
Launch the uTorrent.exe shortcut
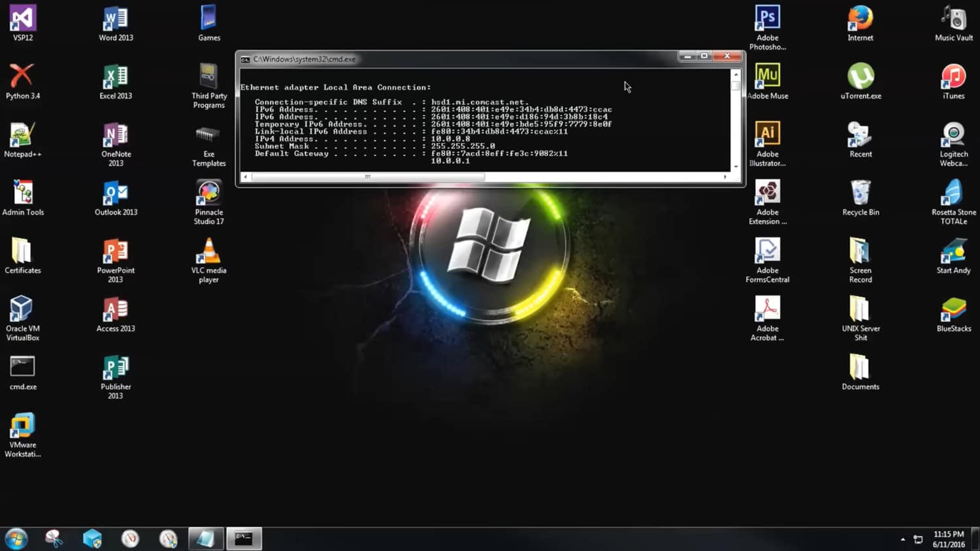click(x=860, y=82)
